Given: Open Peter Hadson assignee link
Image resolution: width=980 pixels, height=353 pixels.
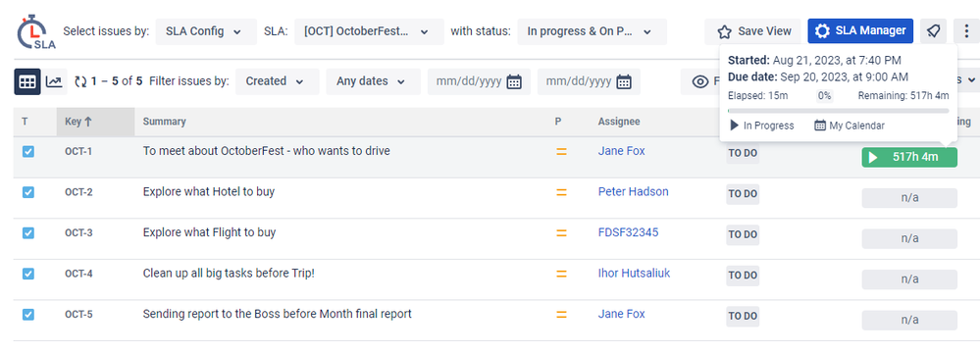Looking at the screenshot, I should (633, 192).
